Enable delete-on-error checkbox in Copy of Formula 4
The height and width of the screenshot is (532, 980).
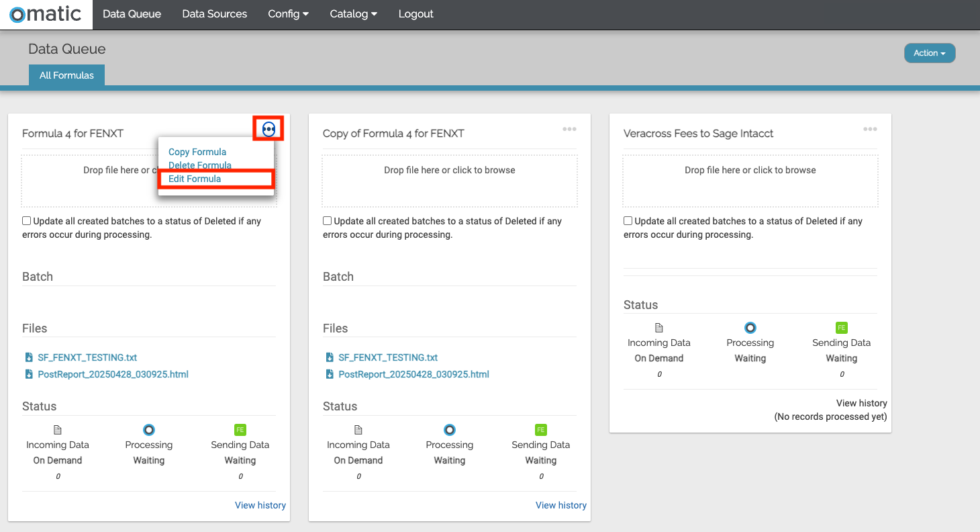point(328,220)
